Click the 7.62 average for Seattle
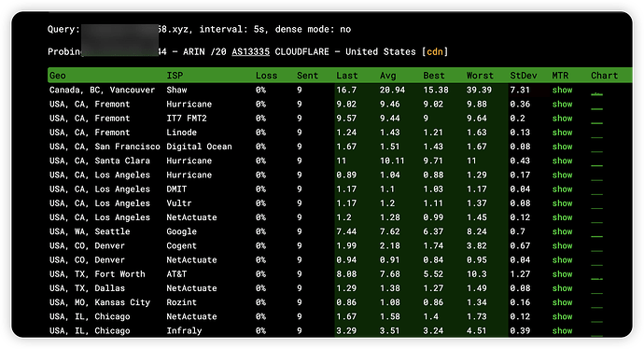Screen dimensions: 644x349 [390, 231]
